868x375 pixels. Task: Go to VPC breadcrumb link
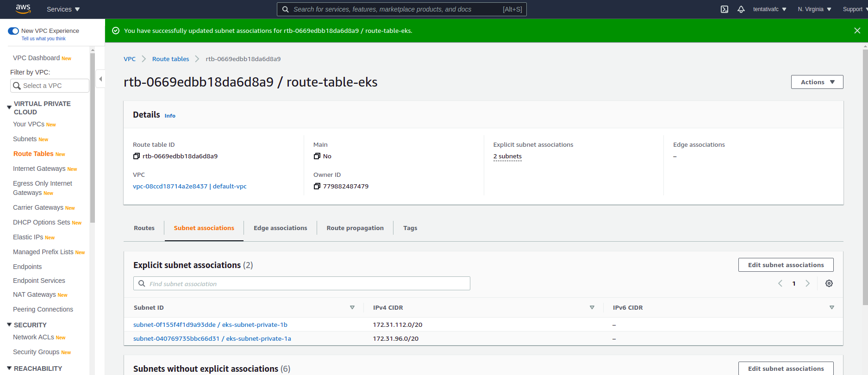click(x=130, y=59)
